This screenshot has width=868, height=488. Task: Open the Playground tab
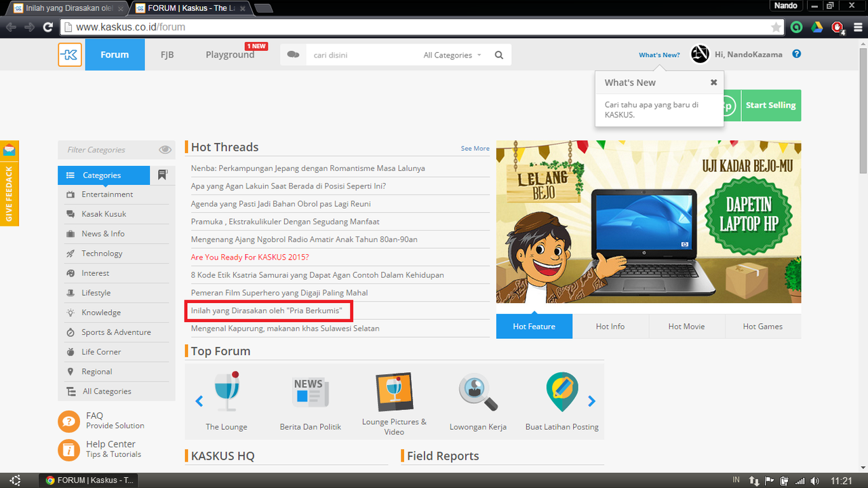230,55
